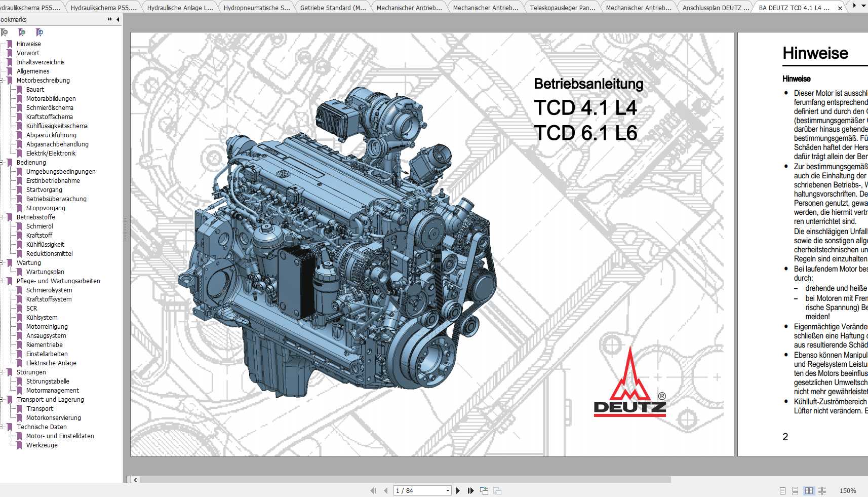
Task: Jump to the last page
Action: [x=470, y=490]
